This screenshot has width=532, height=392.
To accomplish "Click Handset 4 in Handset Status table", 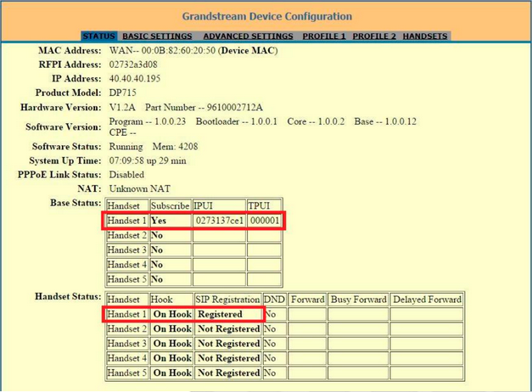I will tap(126, 358).
